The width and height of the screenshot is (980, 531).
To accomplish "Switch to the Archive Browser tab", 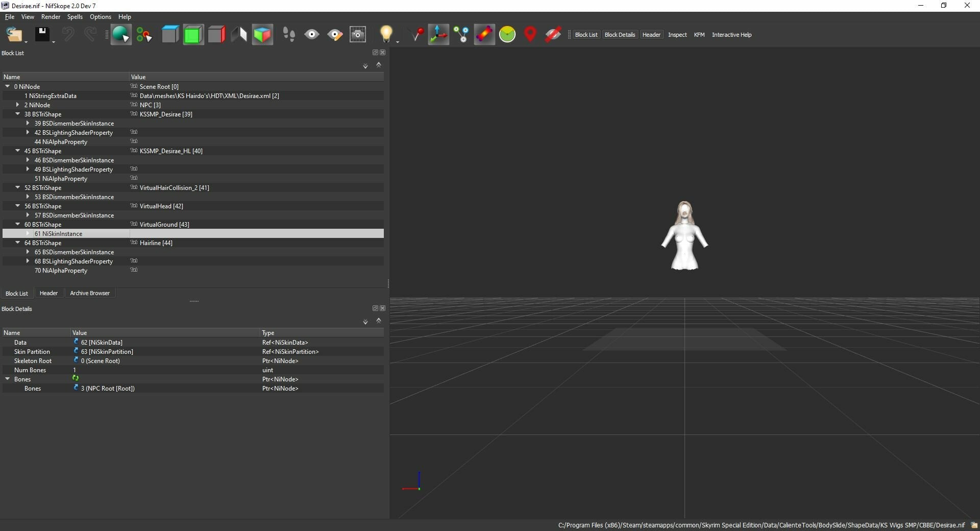I will pyautogui.click(x=90, y=293).
